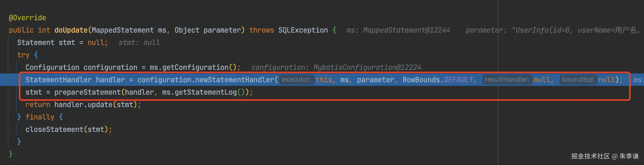The width and height of the screenshot is (644, 165).
Task: Click the DEFAULT constant of RowBounds
Action: click(458, 80)
